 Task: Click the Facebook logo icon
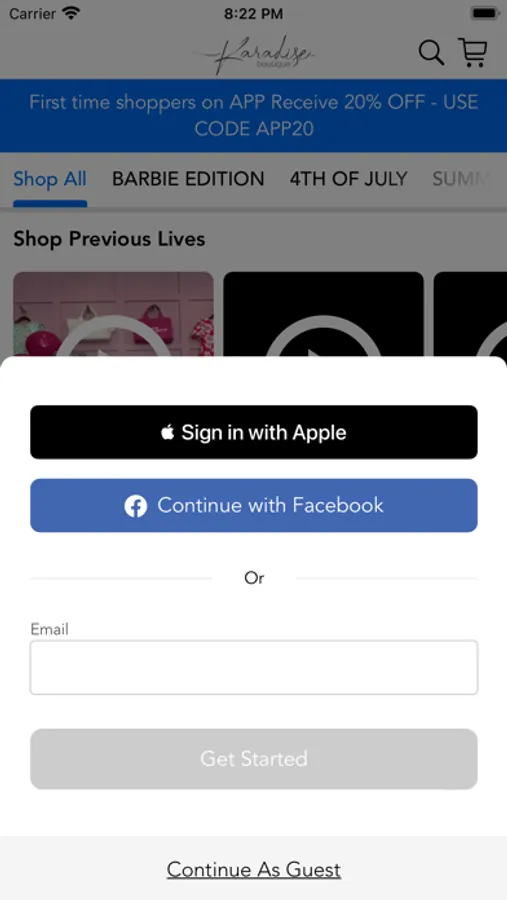pyautogui.click(x=136, y=506)
